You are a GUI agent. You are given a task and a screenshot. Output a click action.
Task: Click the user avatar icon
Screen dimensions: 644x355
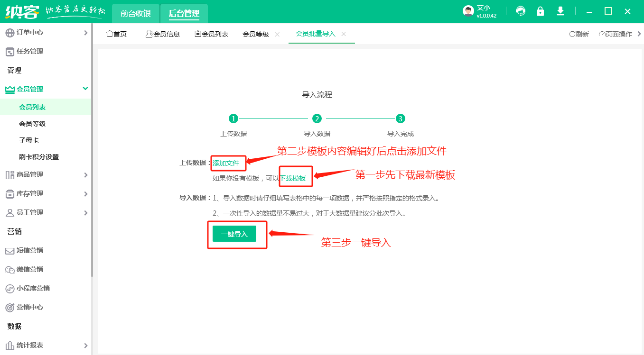coord(468,11)
